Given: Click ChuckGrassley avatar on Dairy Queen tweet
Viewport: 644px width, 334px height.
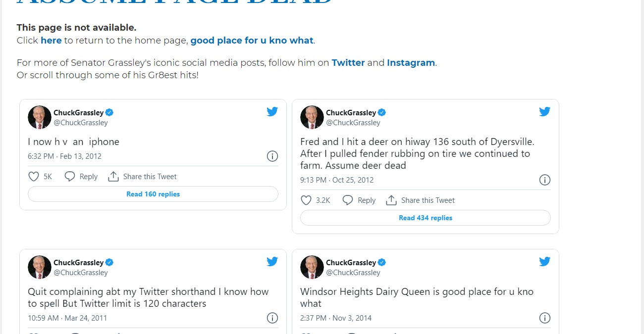Looking at the screenshot, I should click(312, 267).
